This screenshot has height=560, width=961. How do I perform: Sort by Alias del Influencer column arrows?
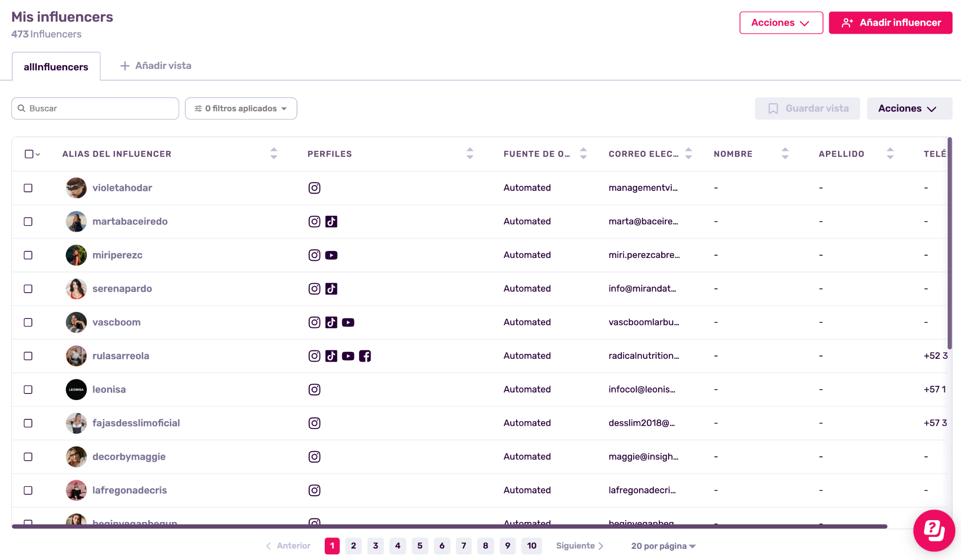274,153
